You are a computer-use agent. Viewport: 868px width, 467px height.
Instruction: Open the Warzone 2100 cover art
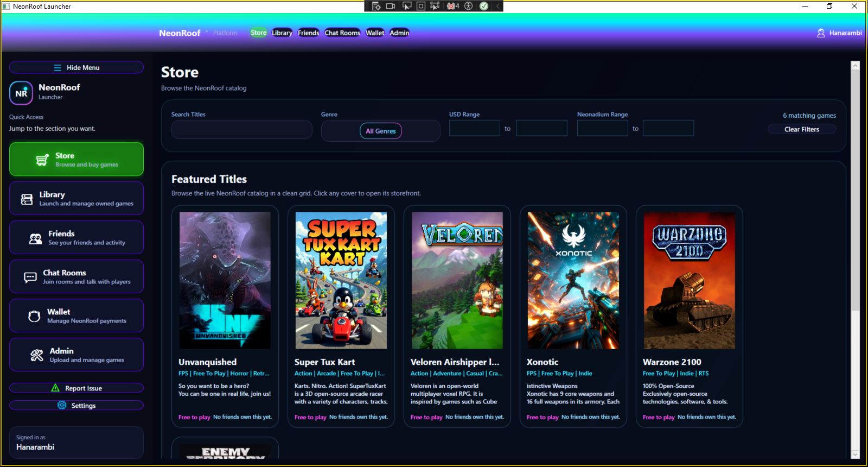[690, 280]
